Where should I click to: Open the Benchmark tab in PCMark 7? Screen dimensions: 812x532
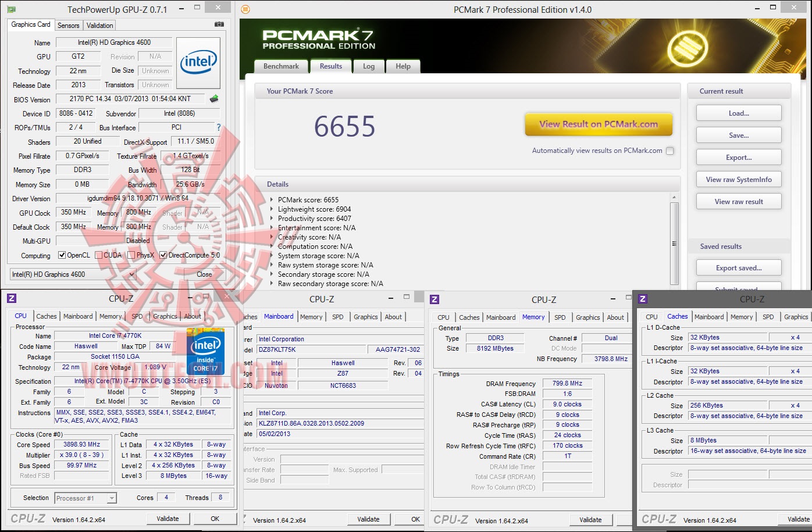pos(281,66)
